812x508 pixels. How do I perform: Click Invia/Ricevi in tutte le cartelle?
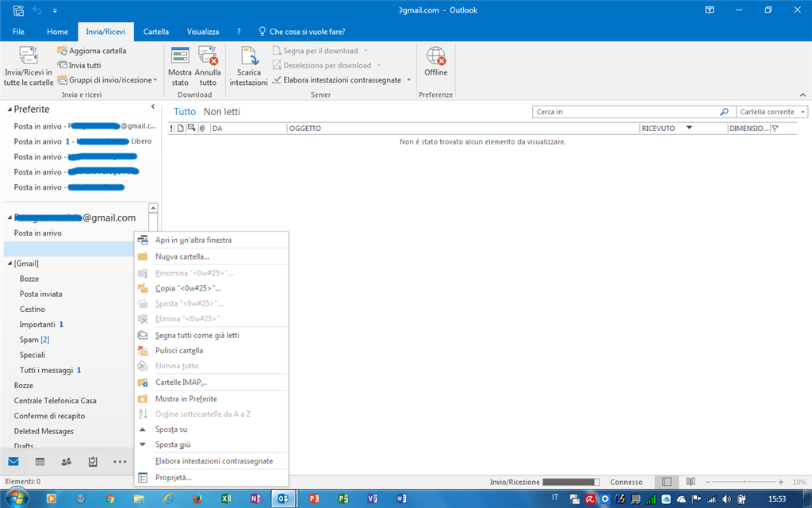pyautogui.click(x=29, y=67)
